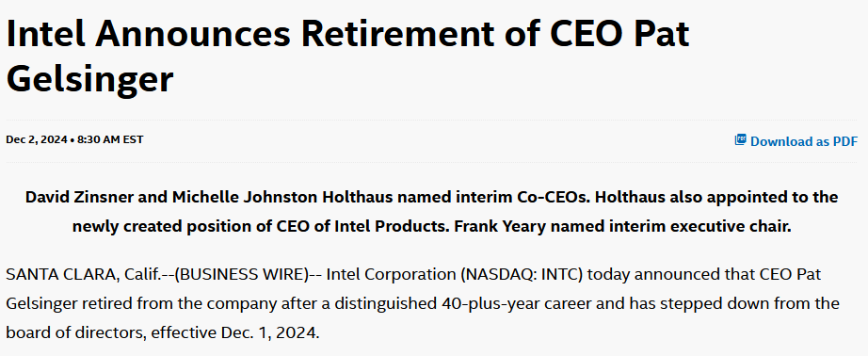868x356 pixels.
Task: Click the Dec 2, 2024 publication date
Action: pos(37,139)
